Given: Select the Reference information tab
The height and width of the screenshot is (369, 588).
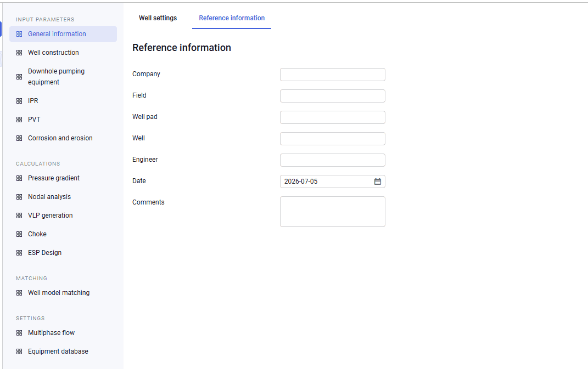Looking at the screenshot, I should [232, 18].
